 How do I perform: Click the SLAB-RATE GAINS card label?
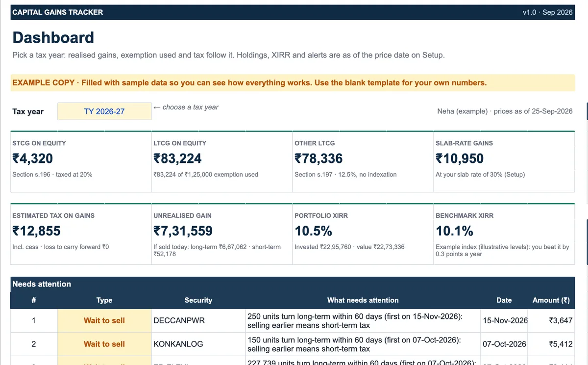click(464, 143)
